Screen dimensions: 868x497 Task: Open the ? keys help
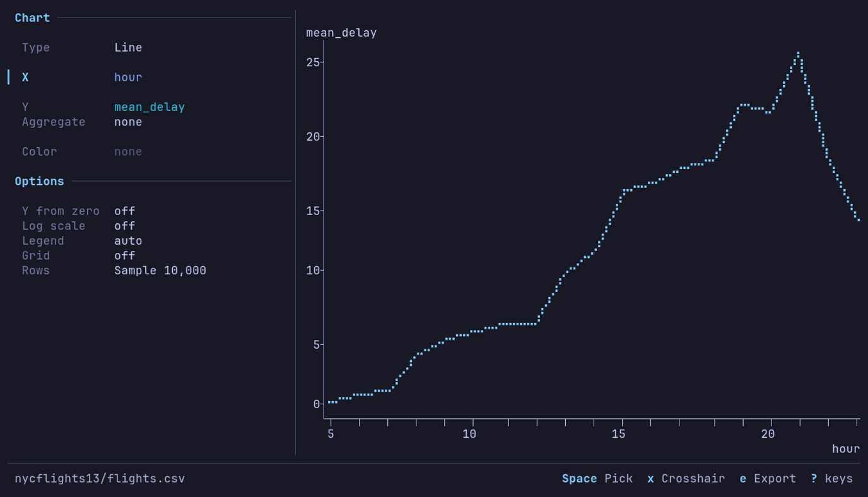click(831, 479)
